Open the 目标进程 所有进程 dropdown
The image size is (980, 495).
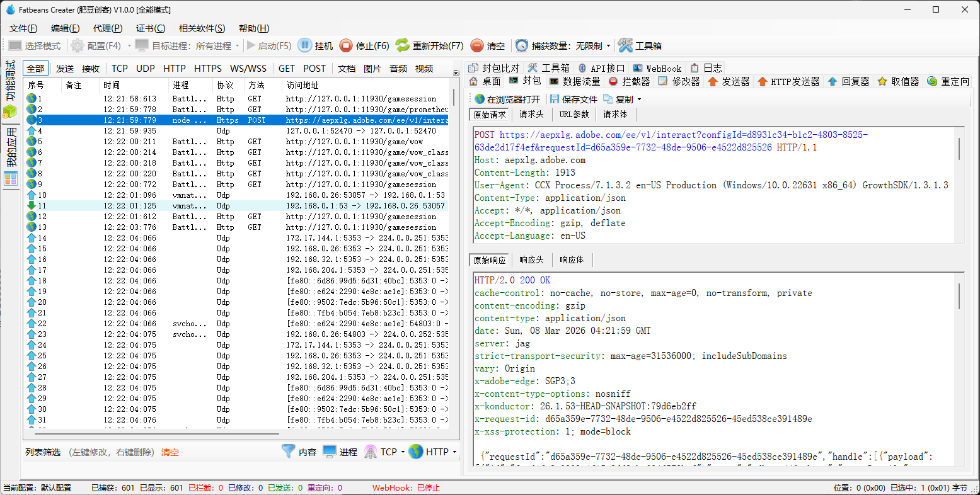237,46
